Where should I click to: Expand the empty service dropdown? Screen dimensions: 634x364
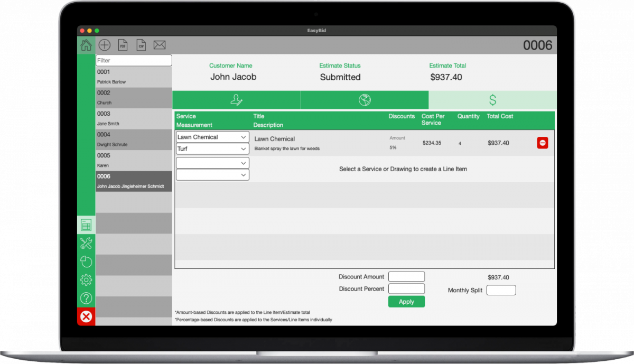[x=212, y=163]
